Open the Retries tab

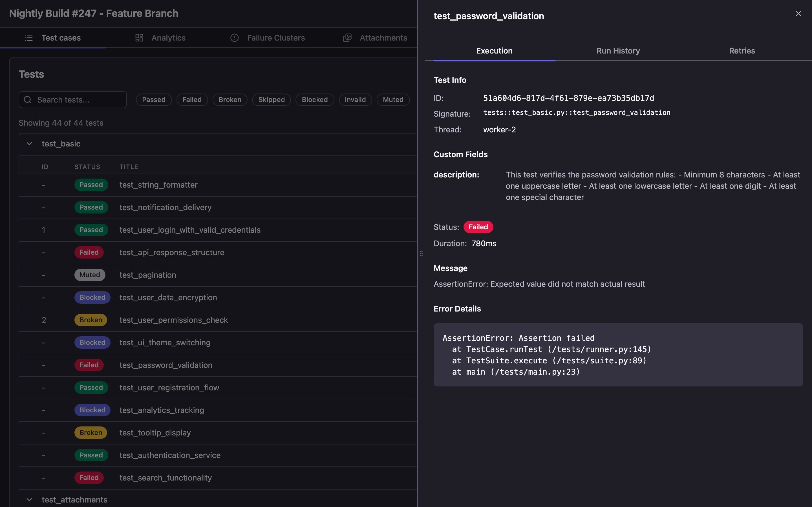[x=742, y=51]
